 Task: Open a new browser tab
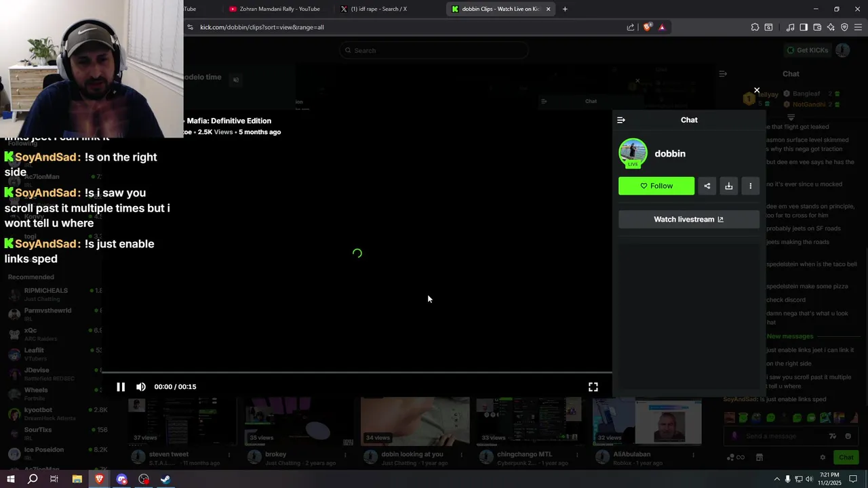565,9
